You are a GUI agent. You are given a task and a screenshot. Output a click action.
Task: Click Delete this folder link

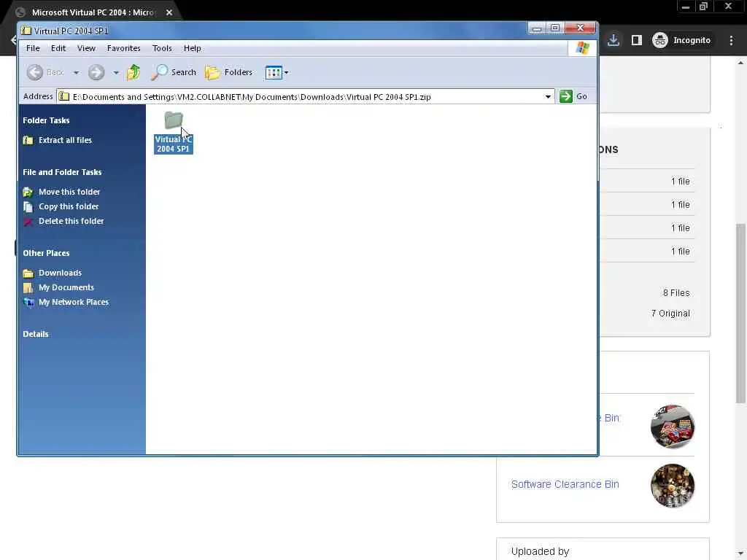tap(71, 222)
